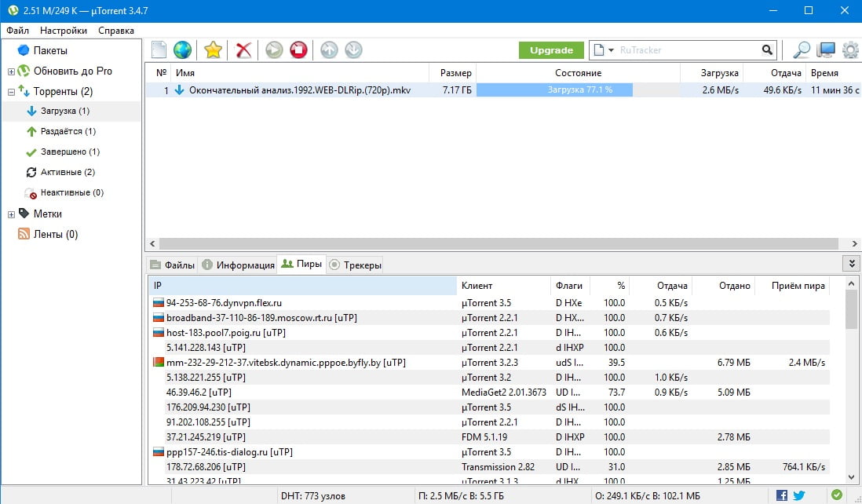Open the search provider dropdown
The image size is (862, 504).
[603, 50]
